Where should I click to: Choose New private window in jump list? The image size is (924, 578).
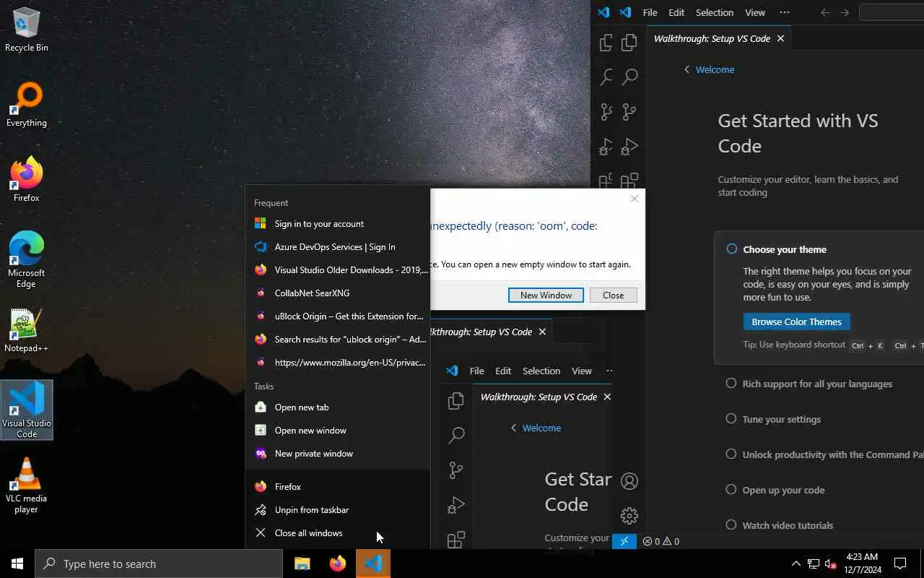(x=338, y=453)
